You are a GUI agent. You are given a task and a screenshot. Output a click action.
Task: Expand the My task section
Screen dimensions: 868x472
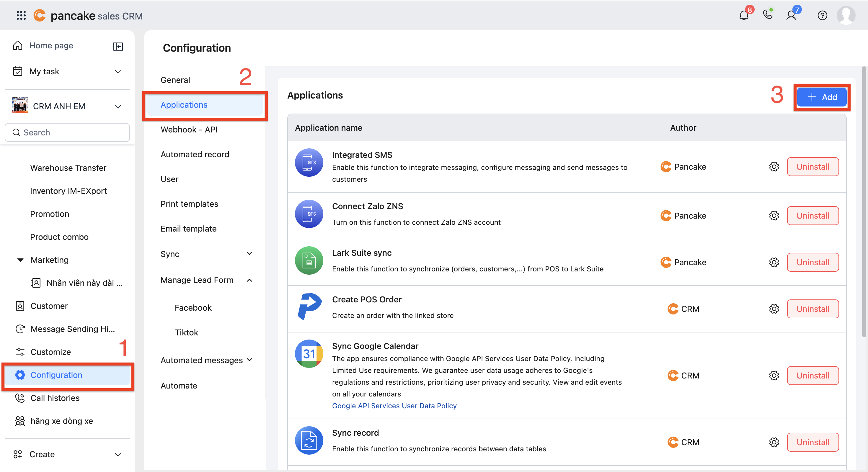(x=118, y=71)
